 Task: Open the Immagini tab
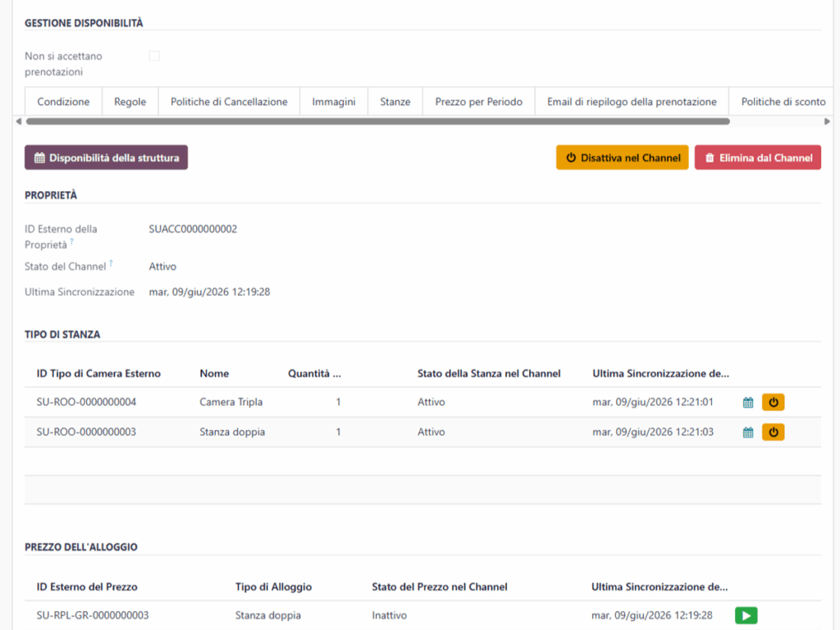[334, 101]
